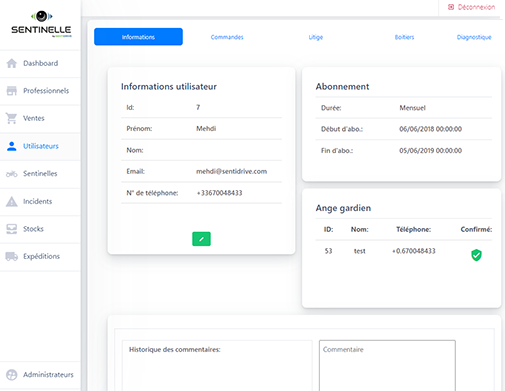Click the Téléphone column header
505x391 pixels.
coord(414,229)
